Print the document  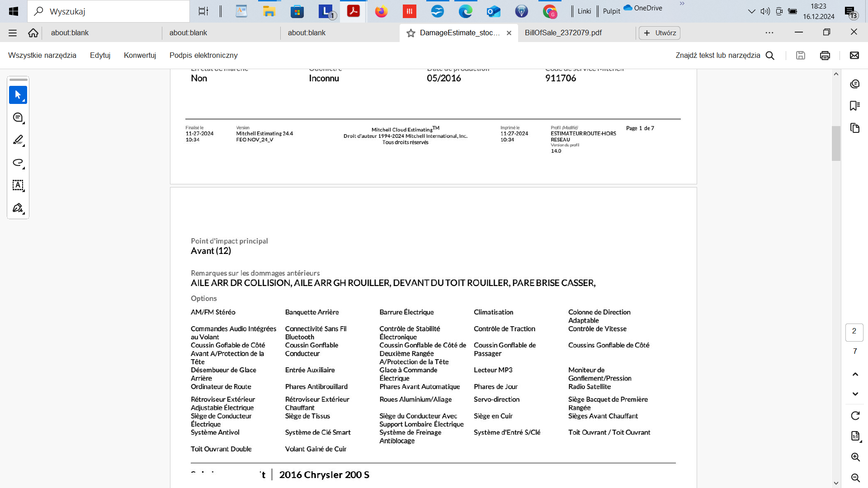pyautogui.click(x=825, y=55)
